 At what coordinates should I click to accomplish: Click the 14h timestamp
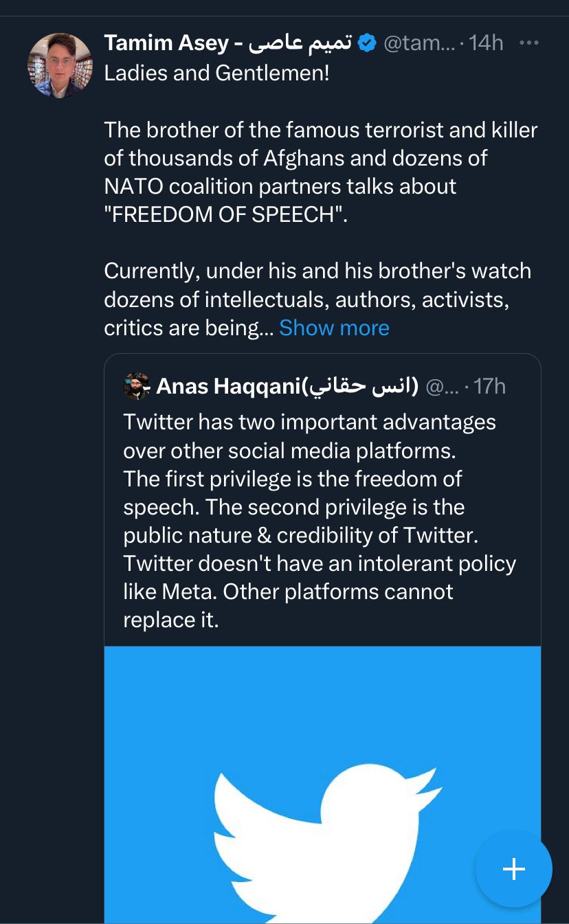(486, 43)
